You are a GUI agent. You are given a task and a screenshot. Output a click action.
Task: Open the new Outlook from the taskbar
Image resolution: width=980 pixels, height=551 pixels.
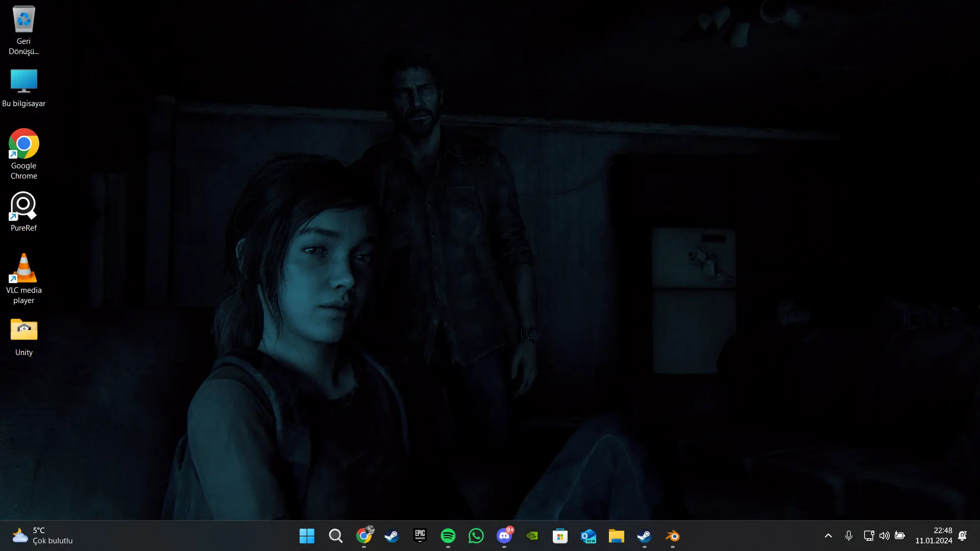point(589,536)
